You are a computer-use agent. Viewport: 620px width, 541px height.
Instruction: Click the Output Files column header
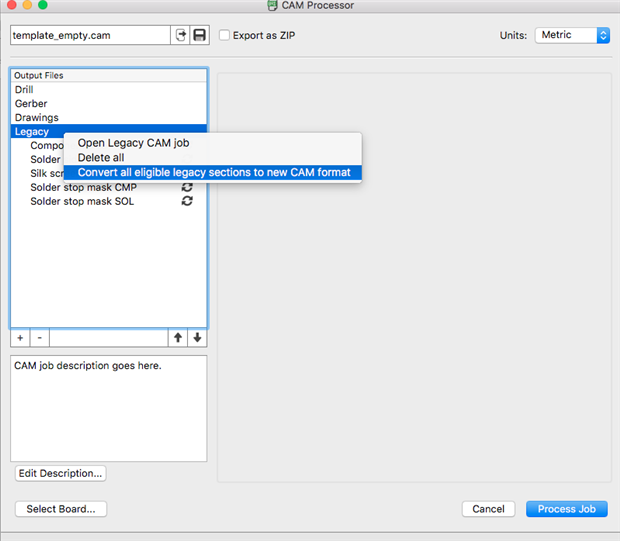click(x=109, y=76)
